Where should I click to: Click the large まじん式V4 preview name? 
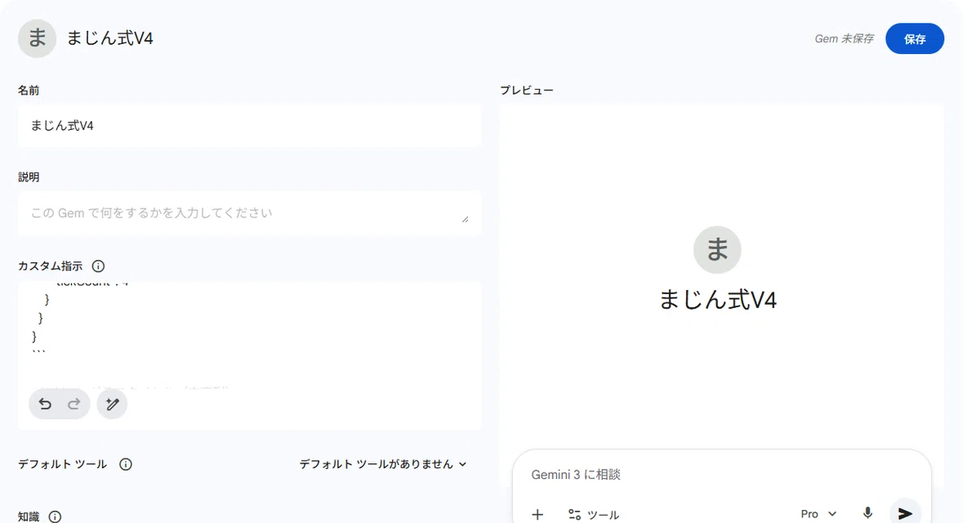click(717, 300)
